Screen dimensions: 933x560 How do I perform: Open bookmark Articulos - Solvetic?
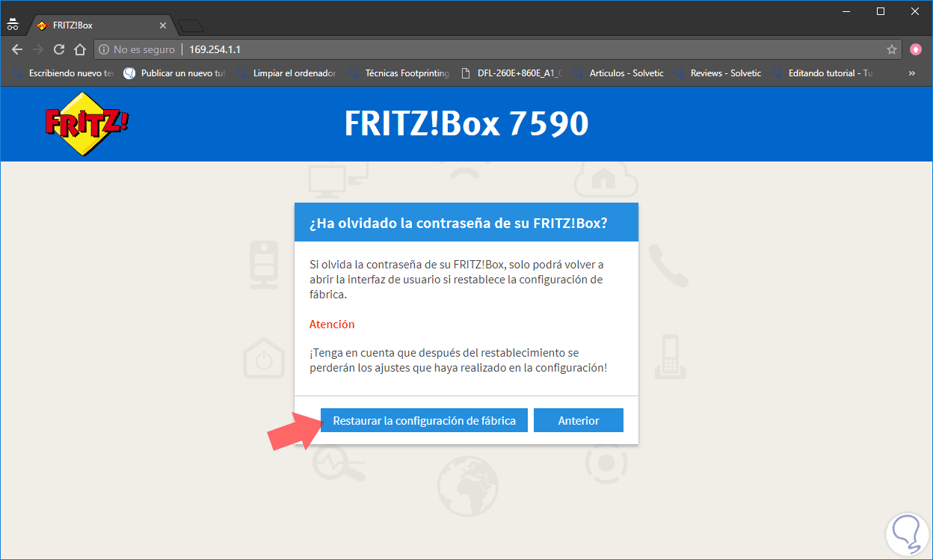[x=618, y=73]
